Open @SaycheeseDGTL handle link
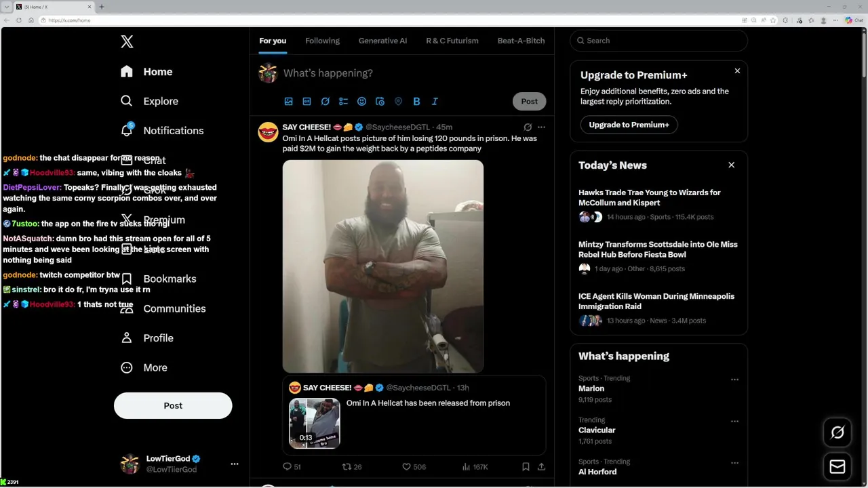The image size is (868, 488). coord(398,127)
